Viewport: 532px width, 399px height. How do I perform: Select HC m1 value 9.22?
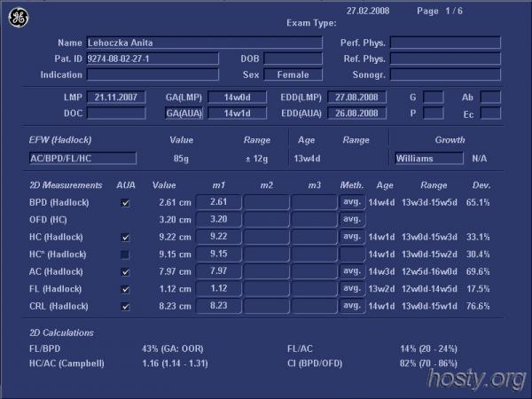pyautogui.click(x=219, y=237)
